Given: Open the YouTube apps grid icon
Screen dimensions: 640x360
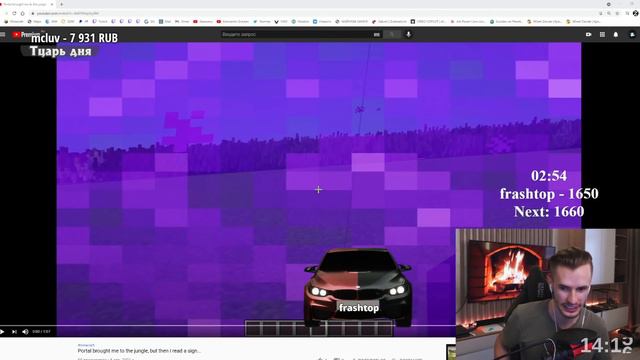Looking at the screenshot, I should (x=602, y=35).
